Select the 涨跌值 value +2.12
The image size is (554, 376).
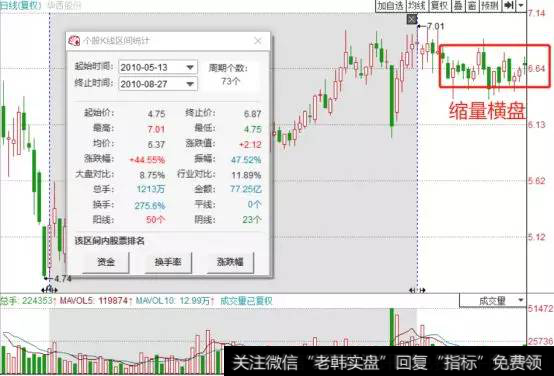click(x=251, y=145)
